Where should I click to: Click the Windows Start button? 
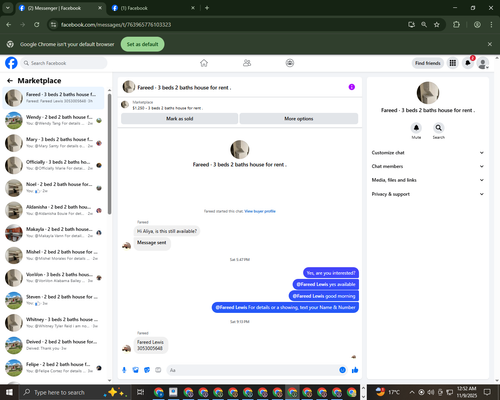click(x=9, y=392)
